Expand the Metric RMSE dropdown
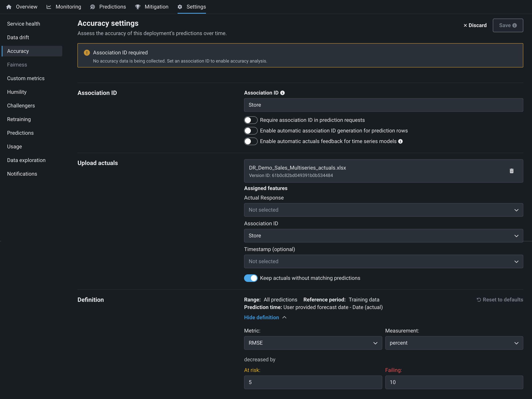Viewport: 532px width, 399px height. tap(313, 343)
